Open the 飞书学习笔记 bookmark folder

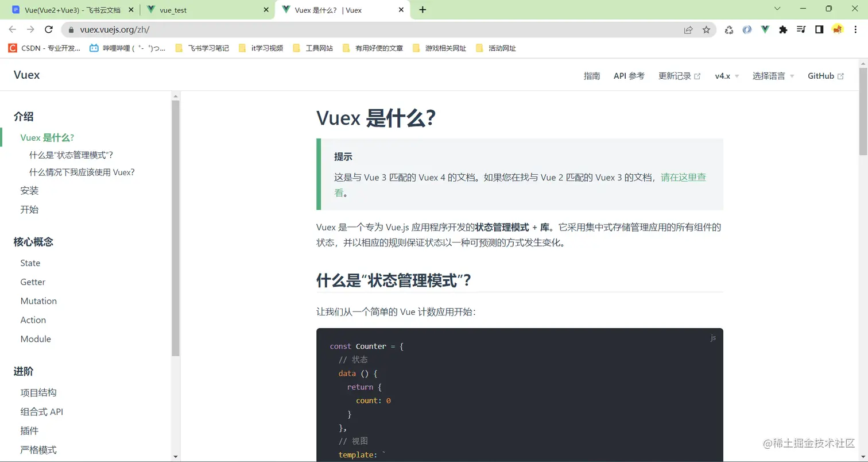[x=202, y=48]
